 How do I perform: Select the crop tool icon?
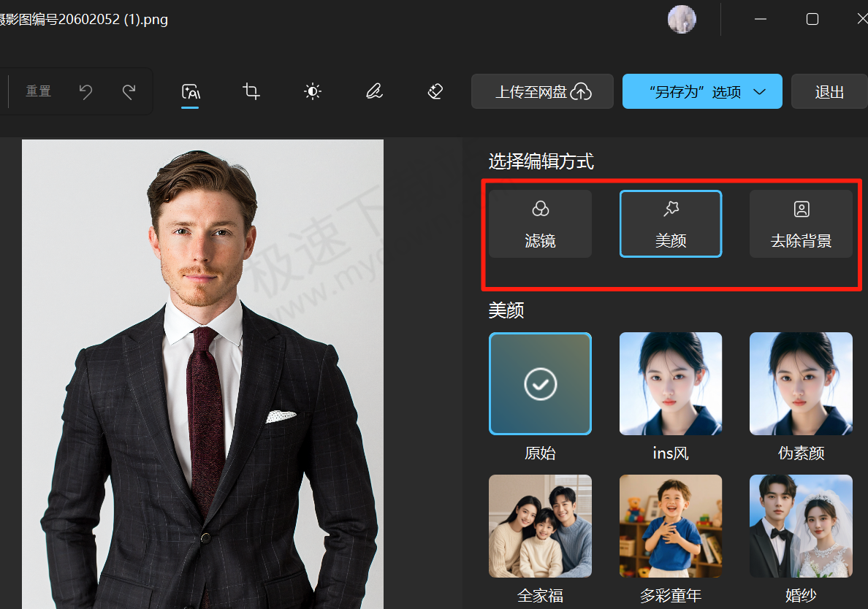pyautogui.click(x=251, y=91)
